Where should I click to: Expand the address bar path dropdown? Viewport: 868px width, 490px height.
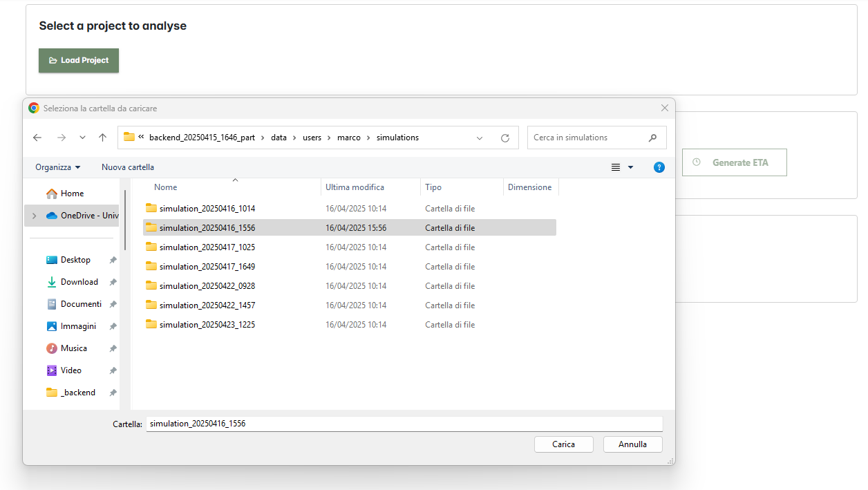[x=480, y=138]
